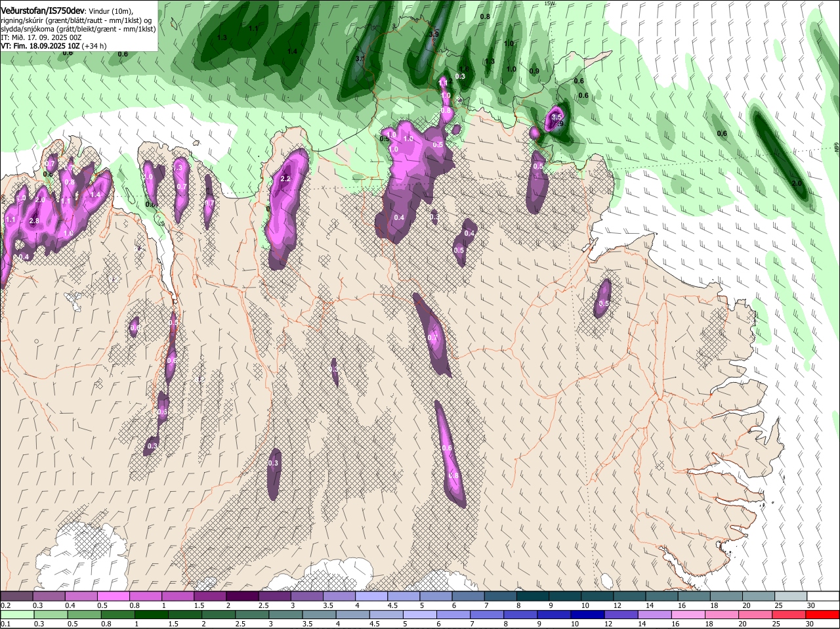The image size is (840, 629).
Task: Click the deep blue 10 swatch in lower legend row
Action: (x=588, y=615)
